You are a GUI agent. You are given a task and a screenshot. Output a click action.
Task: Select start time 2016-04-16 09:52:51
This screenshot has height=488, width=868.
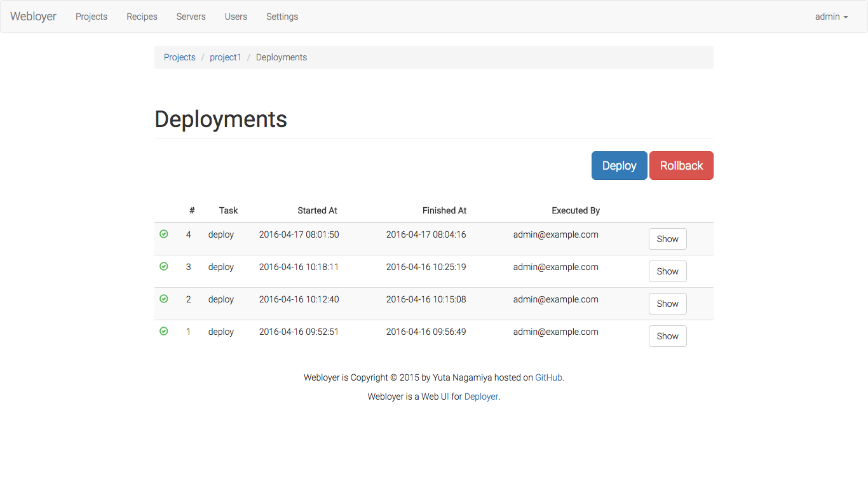299,332
